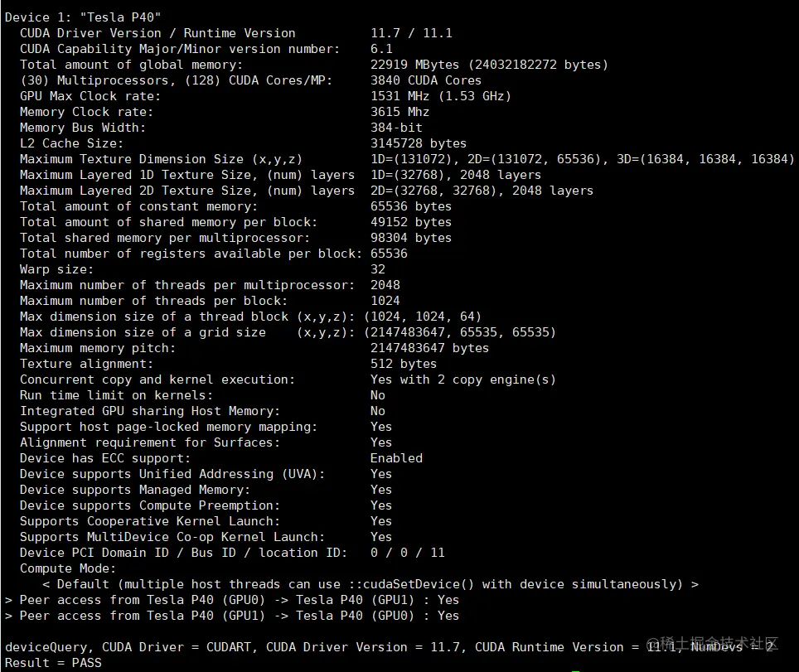Click the GPU Max Clock rate label
The image size is (799, 672).
point(90,96)
